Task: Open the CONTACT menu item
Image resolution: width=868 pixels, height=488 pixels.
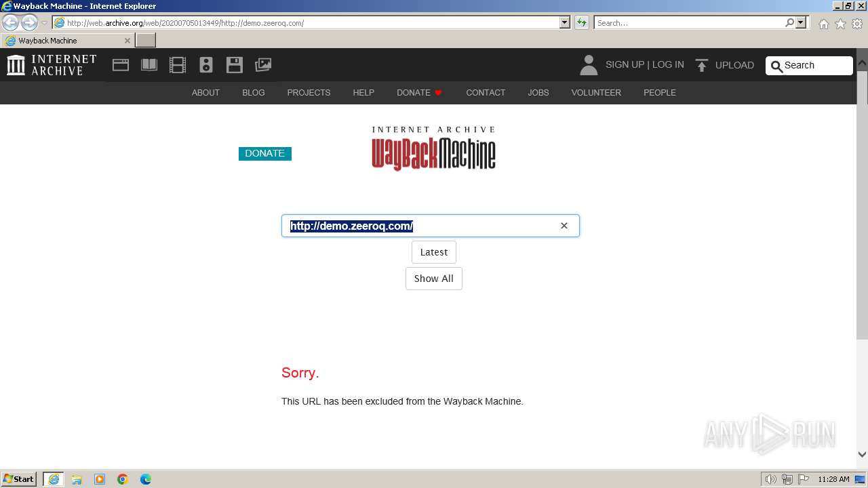Action: tap(486, 93)
